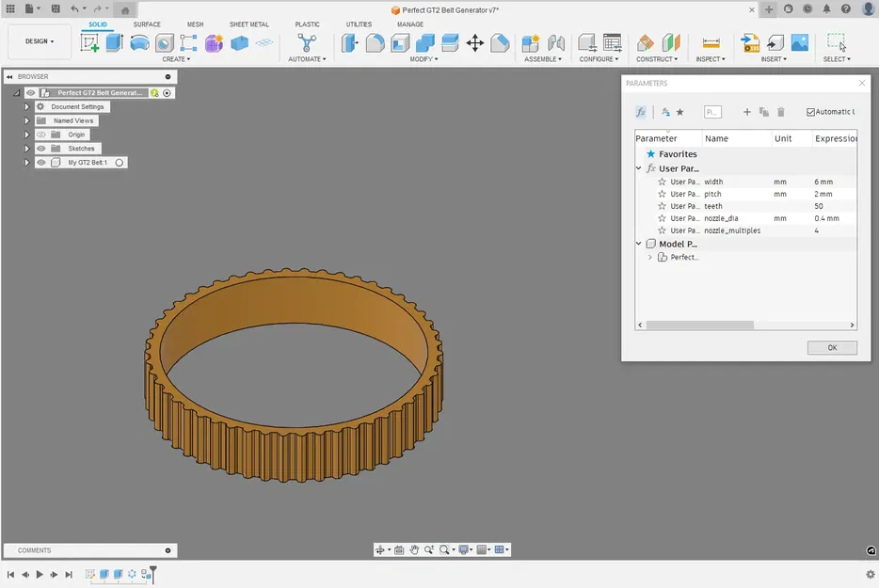Screen dimensions: 879x588
Task: Activate the Press Pull tool
Action: pos(349,42)
